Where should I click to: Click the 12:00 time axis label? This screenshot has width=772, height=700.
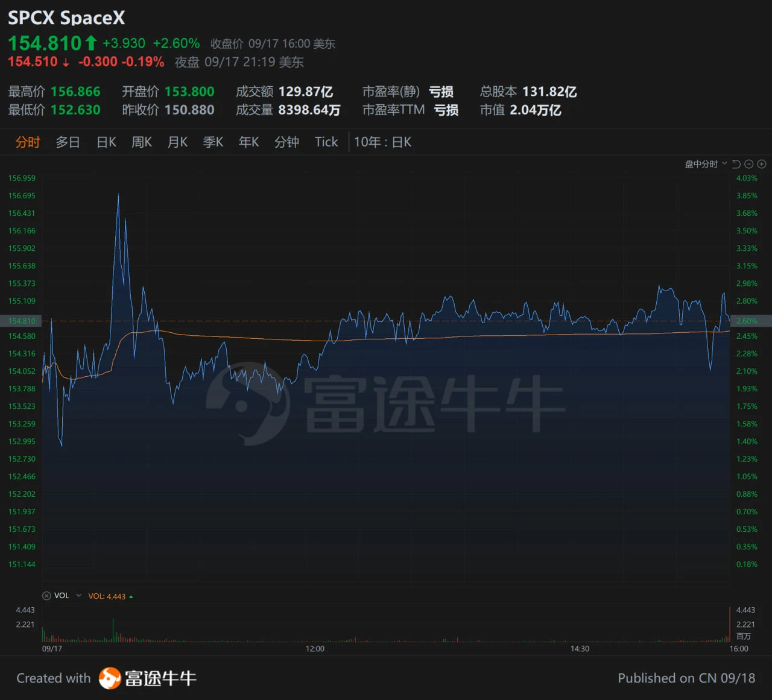315,649
